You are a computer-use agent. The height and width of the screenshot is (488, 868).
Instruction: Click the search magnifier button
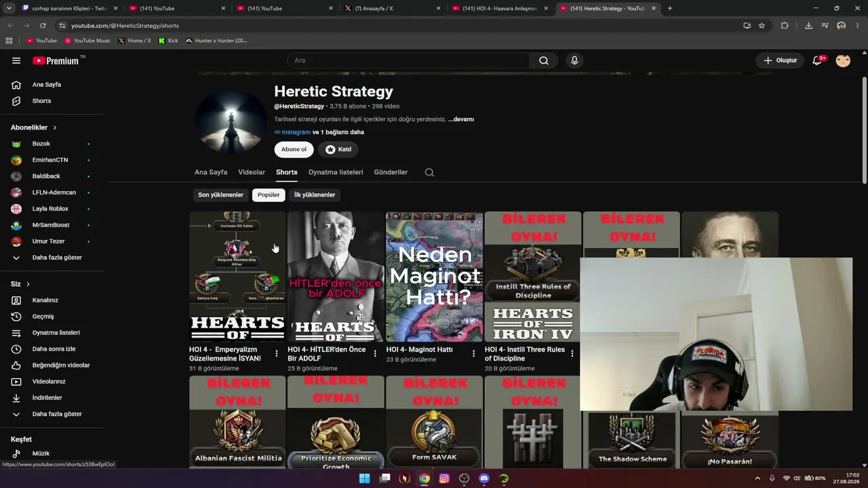[x=544, y=60]
